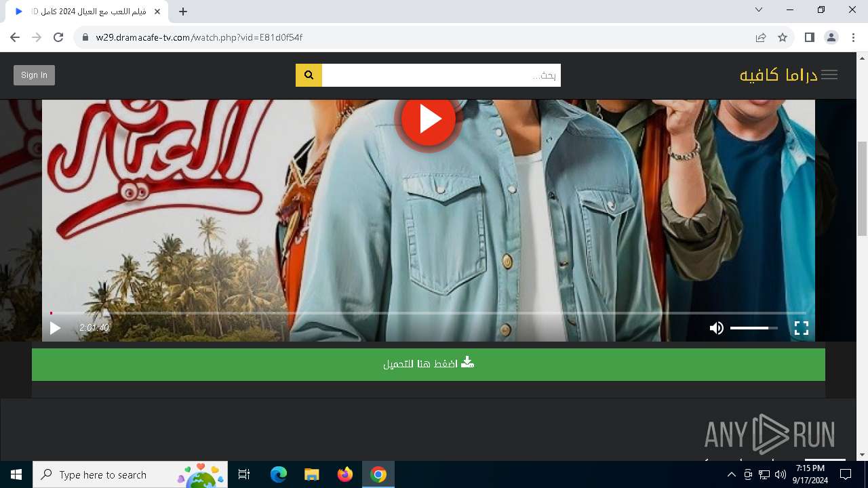Open the clock showing 7:15 PM

[x=810, y=474]
